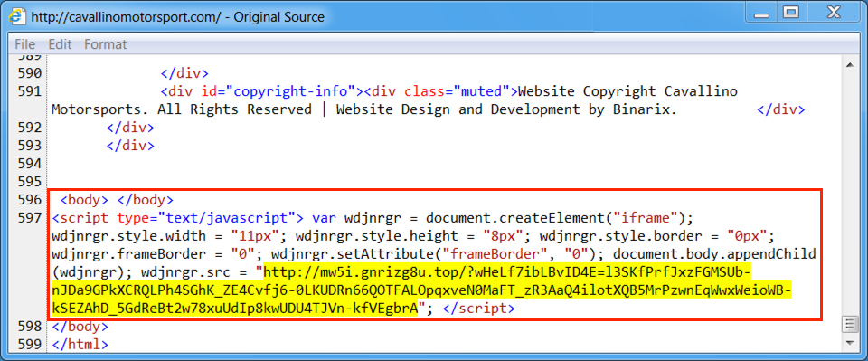The image size is (868, 361).
Task: Click line number 590
Action: (x=30, y=73)
